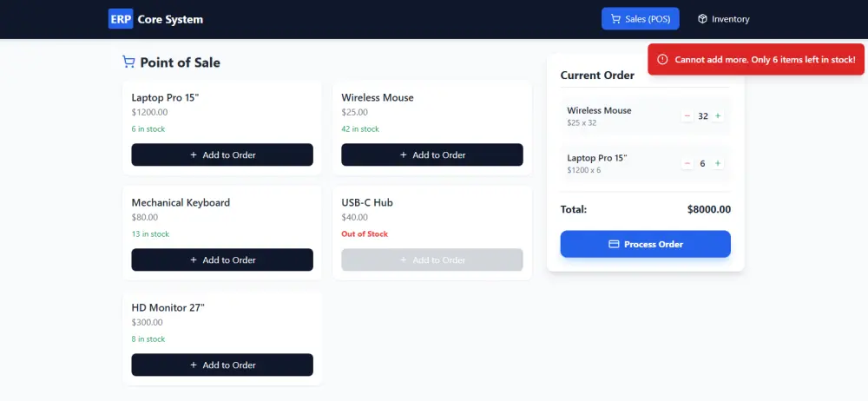Click the disabled USB-C Hub Add button

point(431,260)
